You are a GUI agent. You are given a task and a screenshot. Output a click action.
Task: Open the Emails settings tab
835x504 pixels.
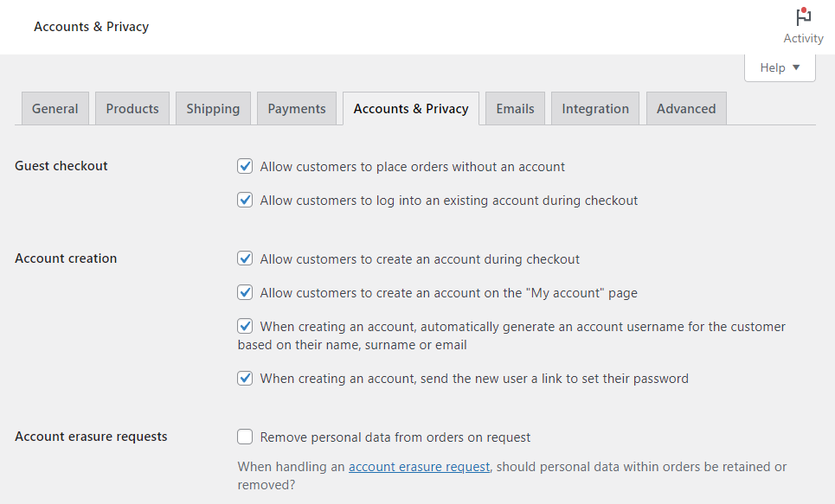pos(515,108)
